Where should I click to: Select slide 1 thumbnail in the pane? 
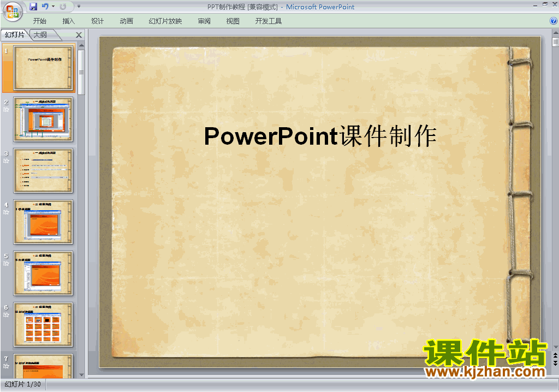43,68
